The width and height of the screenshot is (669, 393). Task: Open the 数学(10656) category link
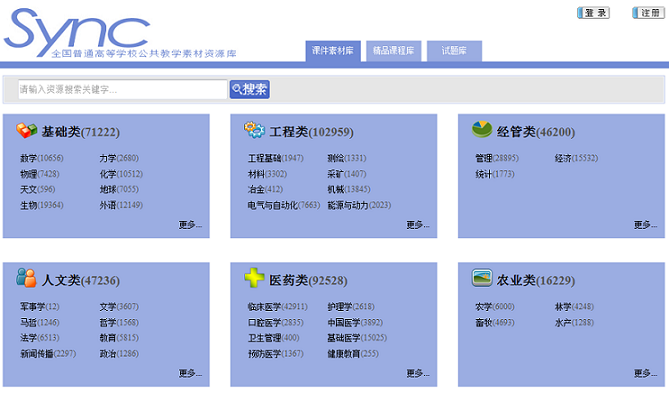coord(42,158)
